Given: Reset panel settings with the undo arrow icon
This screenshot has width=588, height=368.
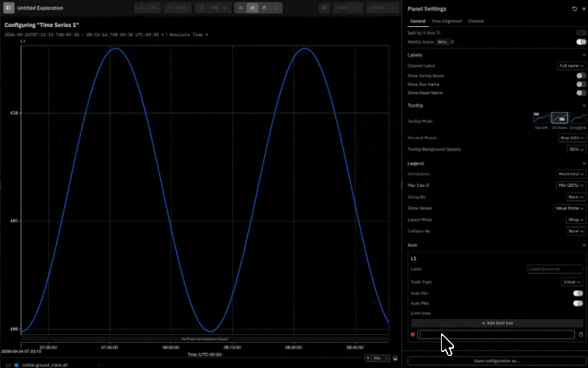Looking at the screenshot, I should pos(574,8).
